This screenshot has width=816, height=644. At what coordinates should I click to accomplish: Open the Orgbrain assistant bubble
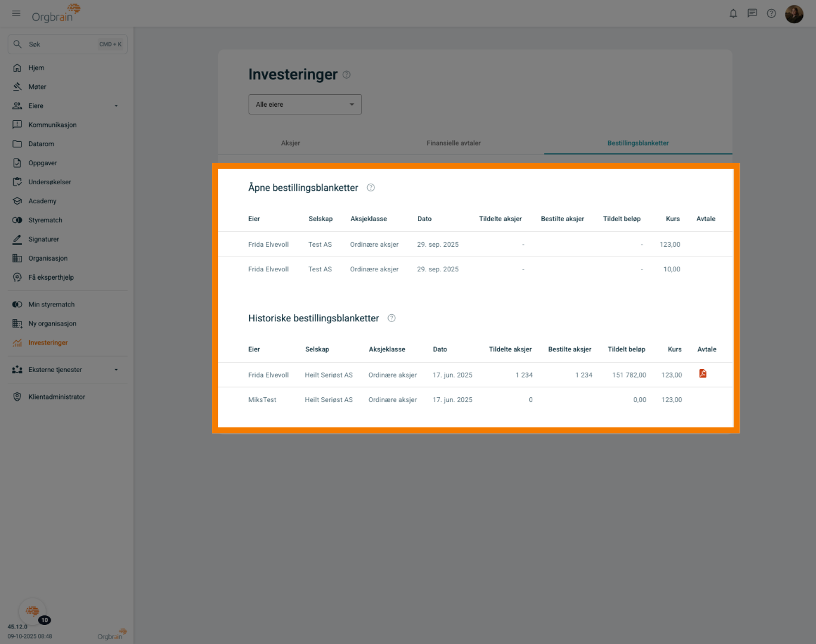coord(33,611)
